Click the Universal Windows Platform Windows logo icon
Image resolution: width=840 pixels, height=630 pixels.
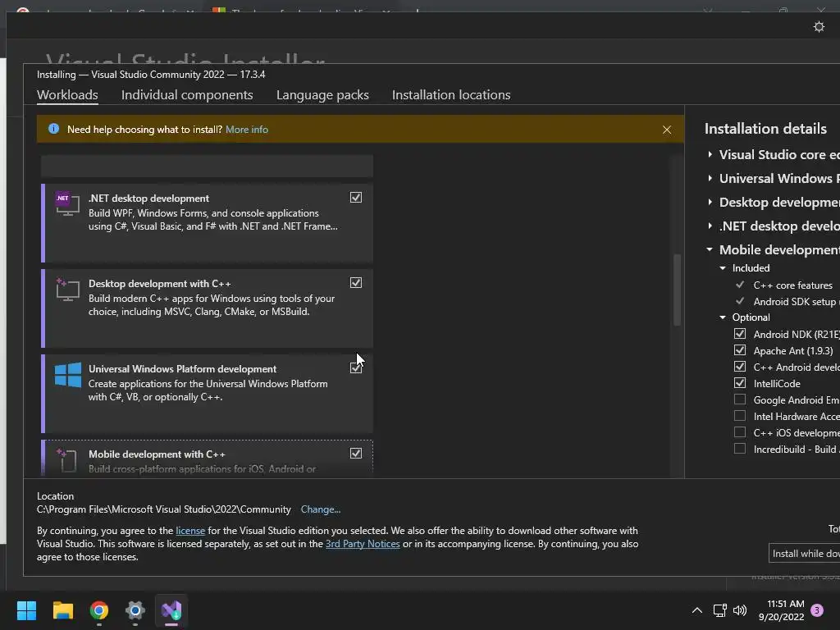coord(68,374)
